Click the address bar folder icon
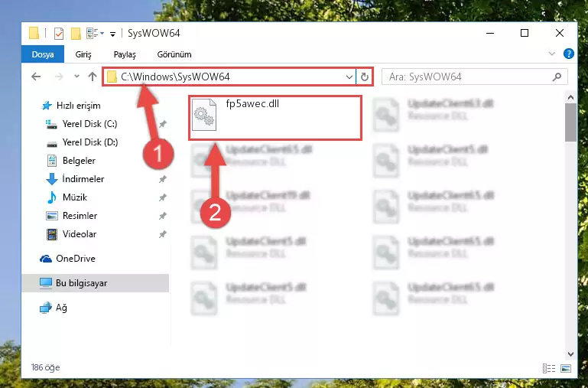This screenshot has width=588, height=388. 112,77
